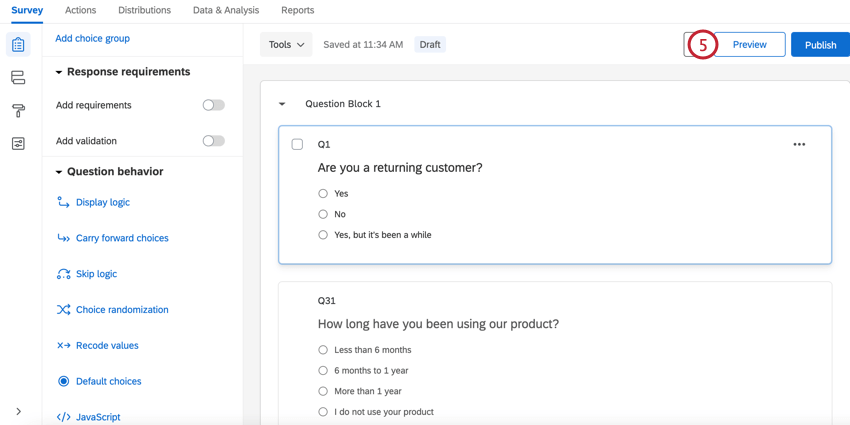850x425 pixels.
Task: Expand the left sidebar with bottom chevron
Action: [x=18, y=411]
